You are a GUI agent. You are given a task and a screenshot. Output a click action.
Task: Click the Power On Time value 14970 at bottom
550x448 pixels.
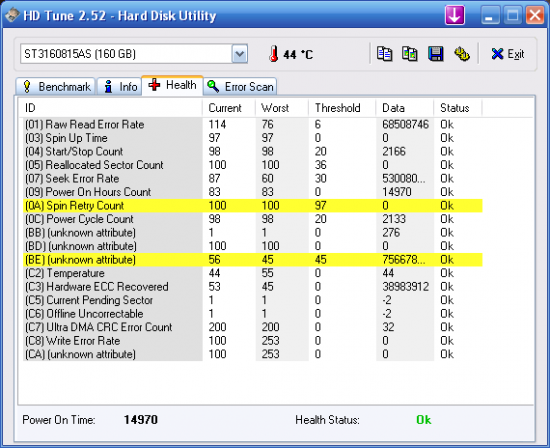[x=141, y=420]
